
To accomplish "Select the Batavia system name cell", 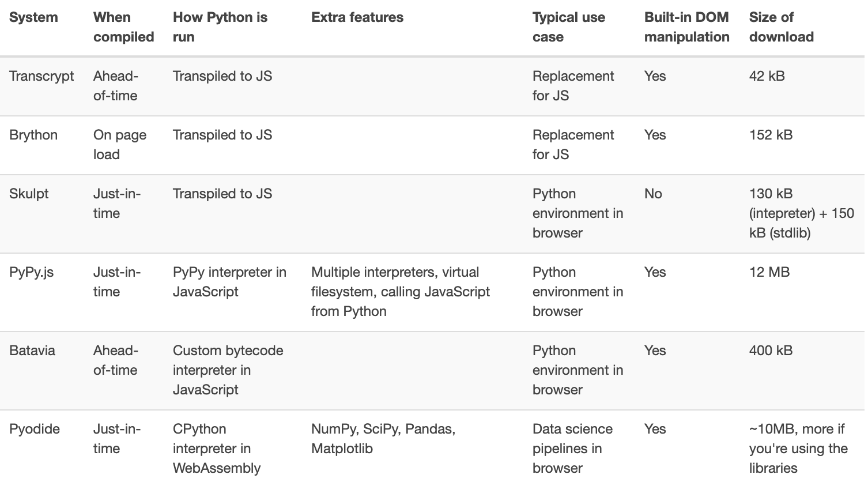I will tap(32, 351).
